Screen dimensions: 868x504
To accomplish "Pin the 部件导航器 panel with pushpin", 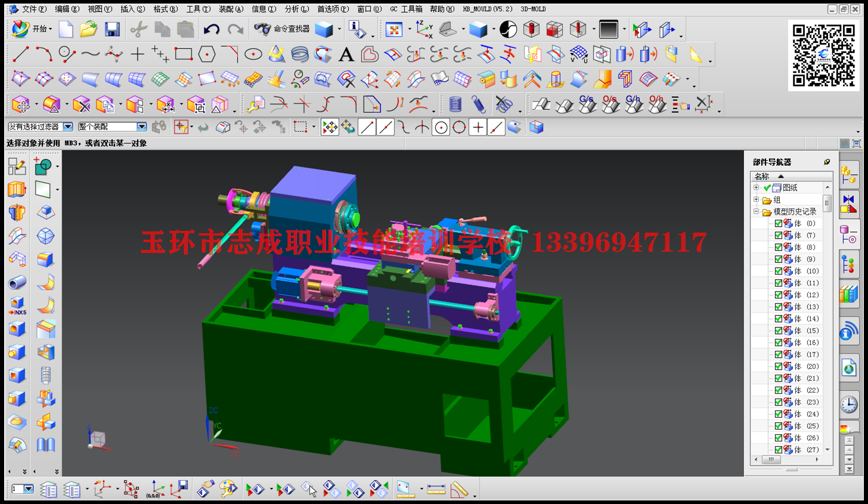I will (827, 162).
